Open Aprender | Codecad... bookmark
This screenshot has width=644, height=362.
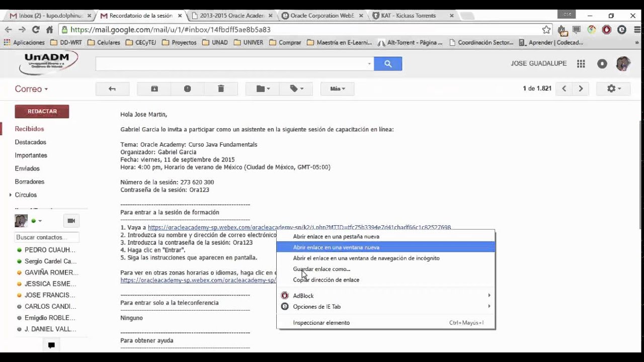pos(551,43)
